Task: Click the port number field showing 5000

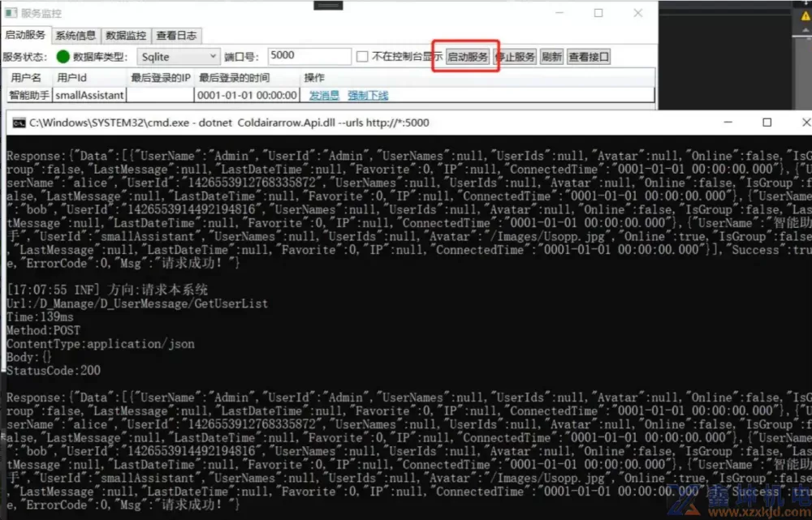Action: (x=309, y=56)
